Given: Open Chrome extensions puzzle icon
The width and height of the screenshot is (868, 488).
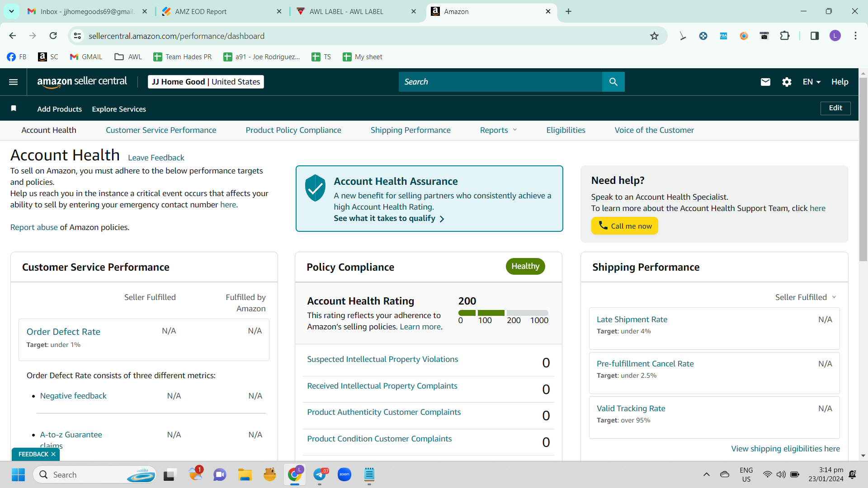Looking at the screenshot, I should (785, 36).
